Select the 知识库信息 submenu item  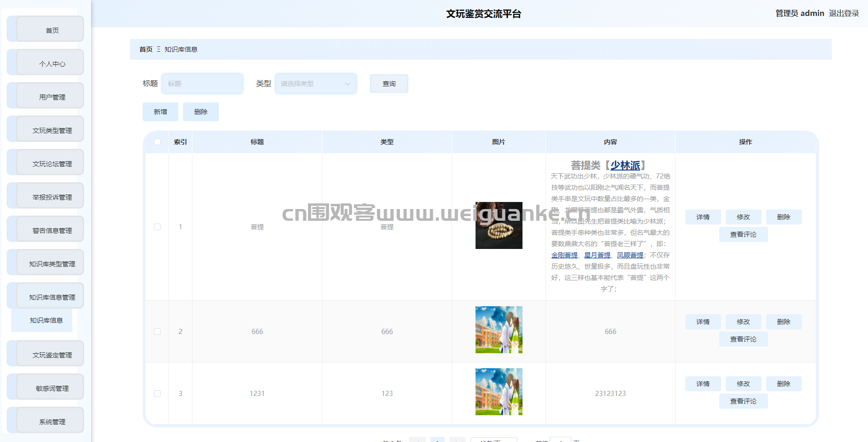46,320
